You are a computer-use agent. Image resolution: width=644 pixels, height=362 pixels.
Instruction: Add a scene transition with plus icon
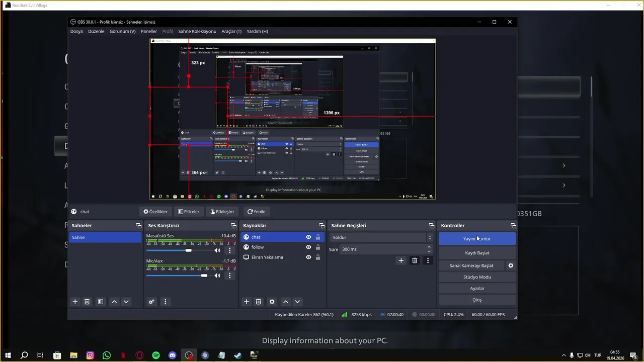(401, 260)
